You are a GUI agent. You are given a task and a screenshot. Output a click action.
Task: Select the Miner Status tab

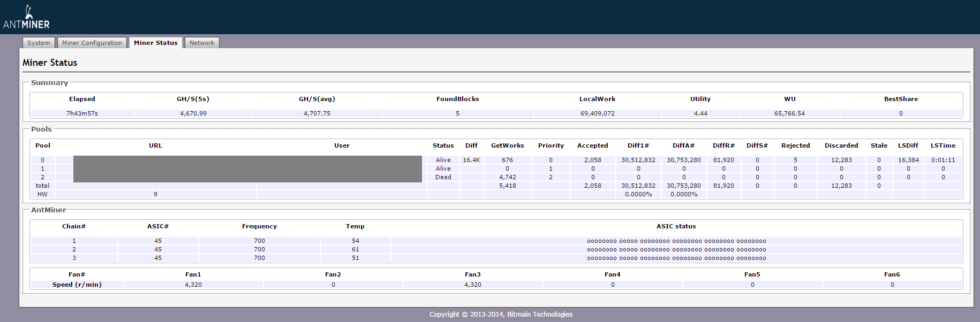(x=155, y=43)
